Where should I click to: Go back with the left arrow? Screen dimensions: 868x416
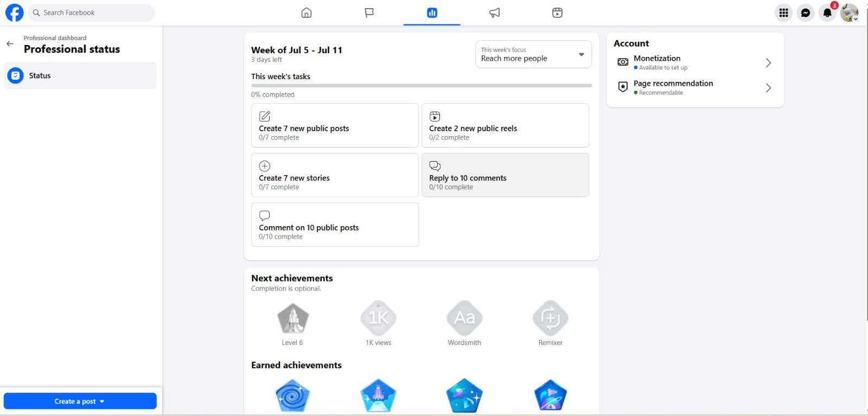[10, 44]
